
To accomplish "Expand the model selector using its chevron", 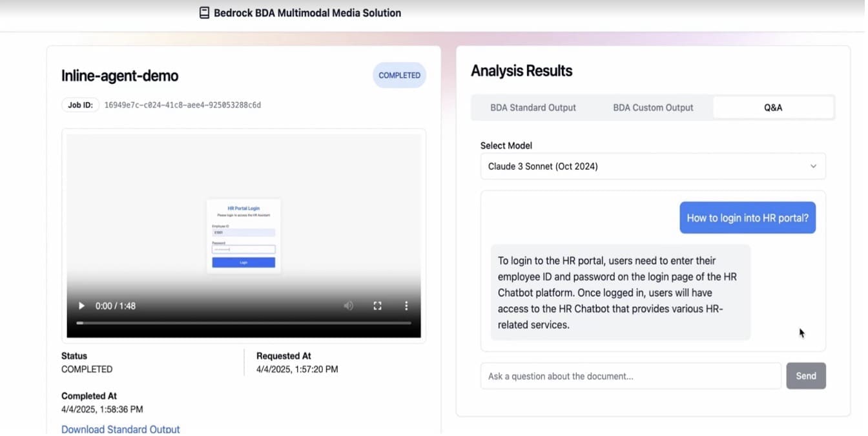I will pyautogui.click(x=813, y=167).
